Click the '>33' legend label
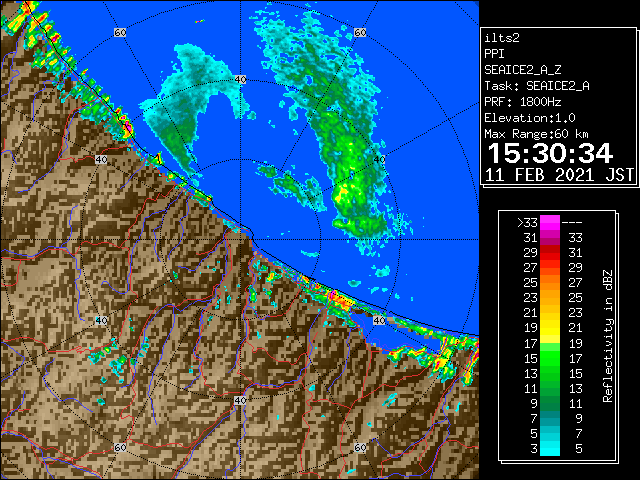Viewport: 640px width, 480px height. tap(527, 223)
